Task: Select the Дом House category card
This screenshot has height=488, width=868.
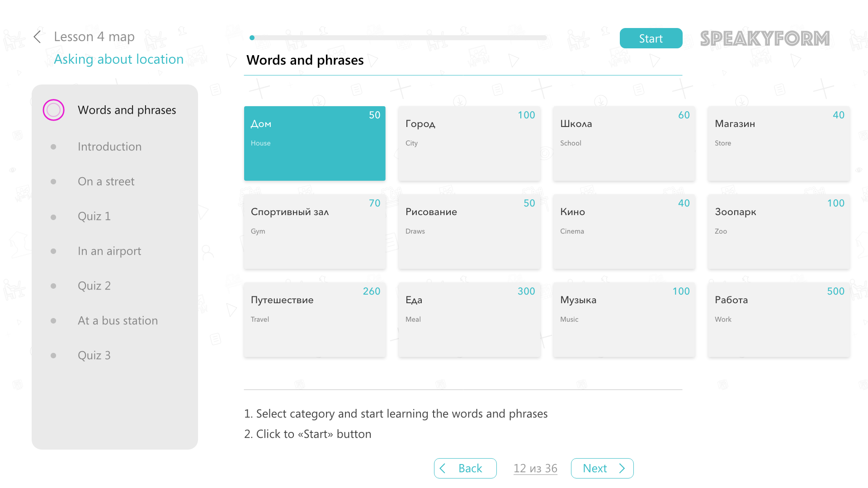Action: [x=315, y=144]
